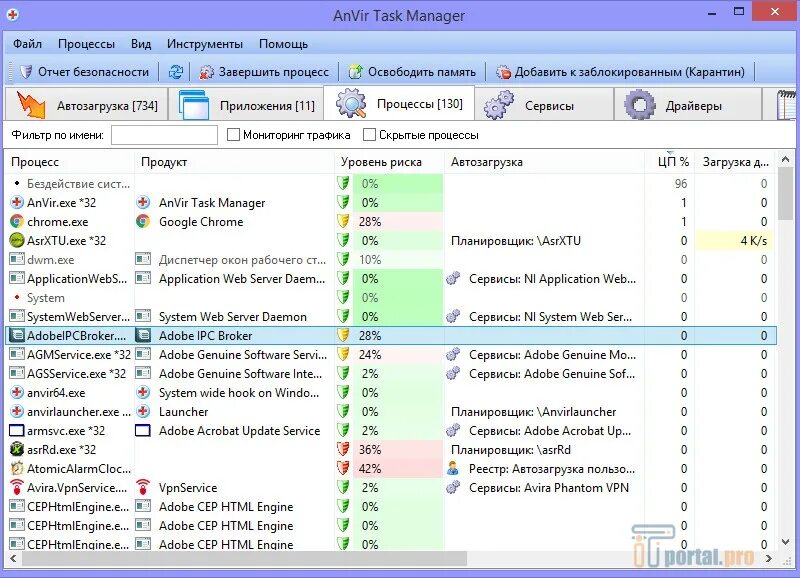Viewport: 800px width, 578px height.
Task: Open the Сервисы tab
Action: (544, 105)
